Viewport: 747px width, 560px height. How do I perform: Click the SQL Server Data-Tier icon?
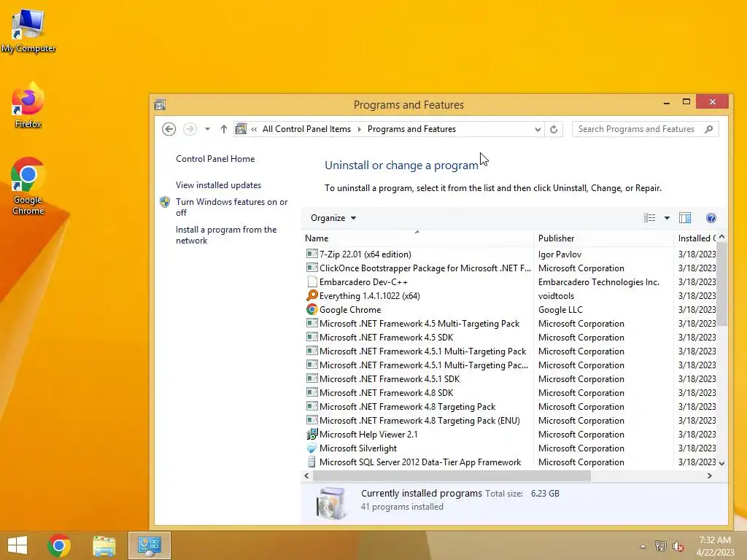click(311, 462)
